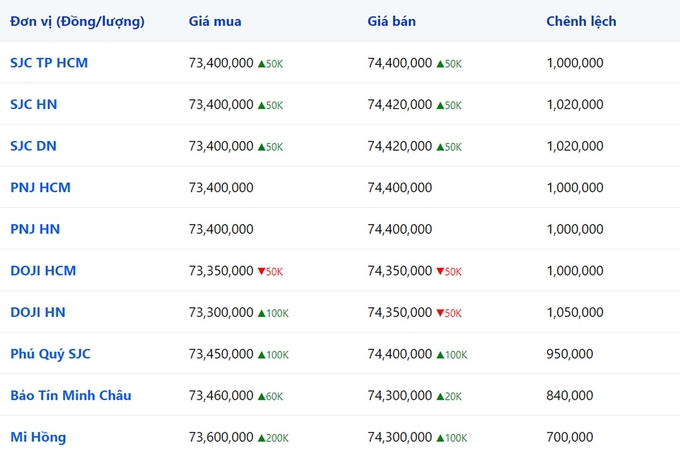
Task: Open the DOJI HN link
Action: [x=38, y=312]
